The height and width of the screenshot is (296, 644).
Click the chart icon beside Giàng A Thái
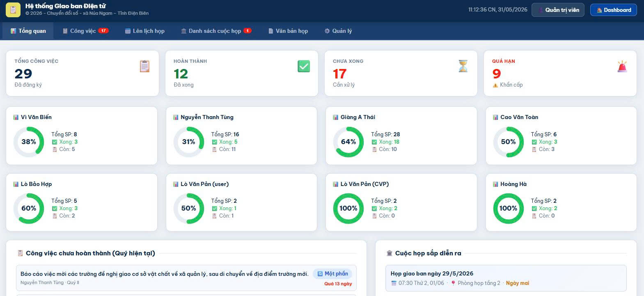336,117
